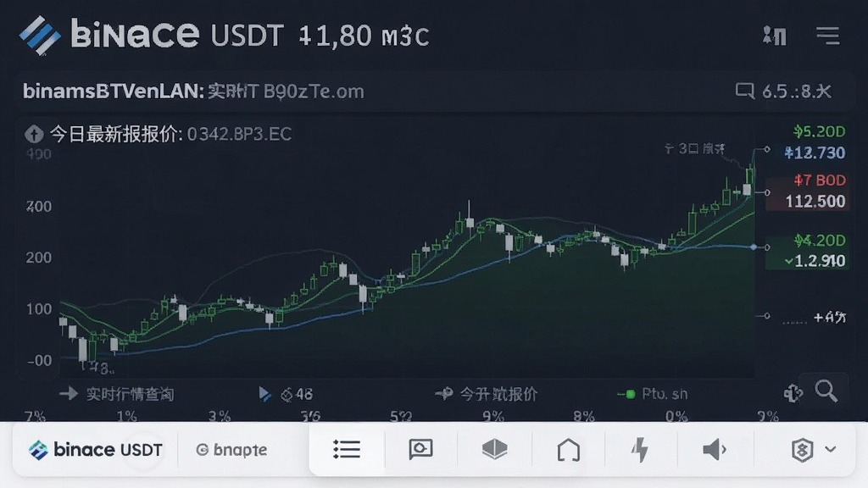Open the magnifier search icon below chart
The height and width of the screenshot is (488, 868).
pos(826,391)
